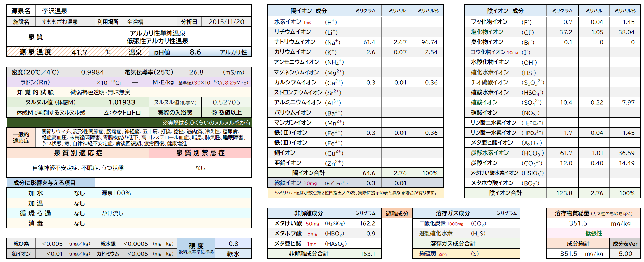Select the source temperature value 41.7
Image resolution: width=644 pixels, height=262 pixels.
point(79,52)
